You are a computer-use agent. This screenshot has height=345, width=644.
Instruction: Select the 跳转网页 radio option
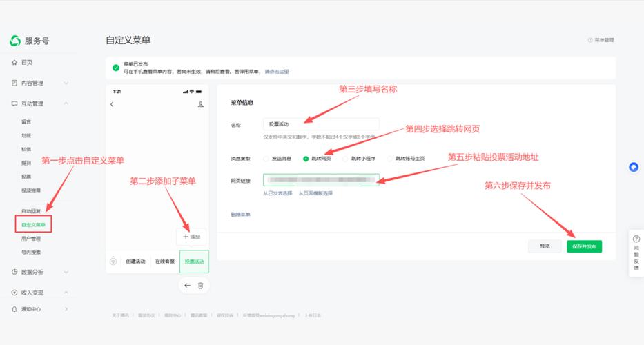pyautogui.click(x=306, y=159)
